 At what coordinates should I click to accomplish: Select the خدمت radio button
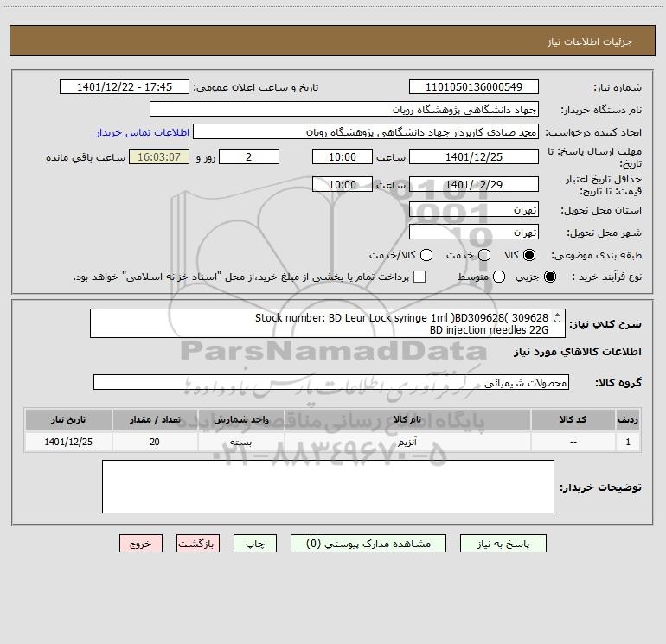coord(484,255)
